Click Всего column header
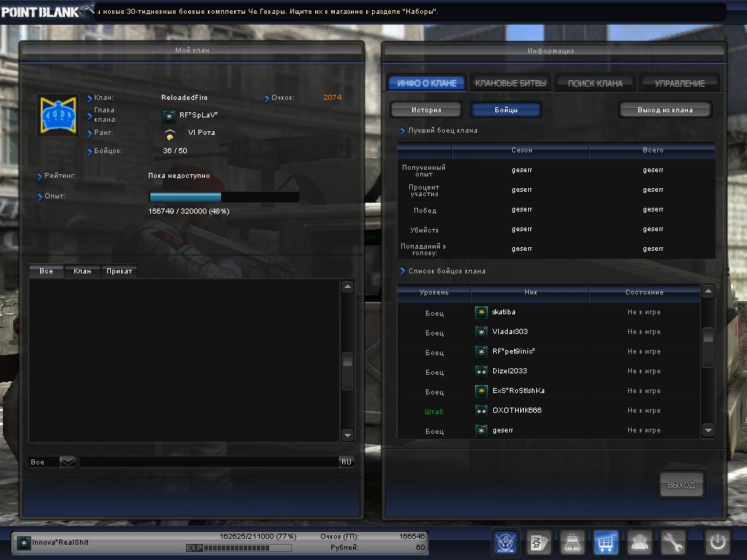747x560 pixels. click(x=653, y=150)
